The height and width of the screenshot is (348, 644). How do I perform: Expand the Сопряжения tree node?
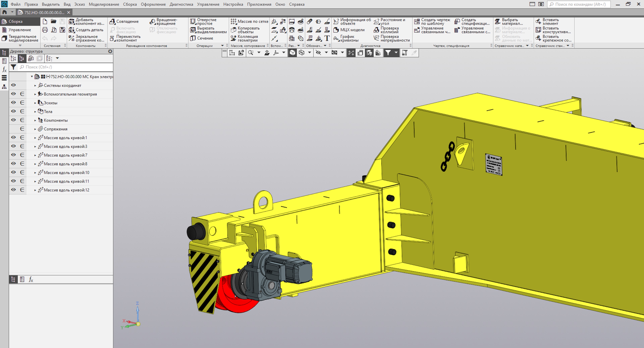point(35,129)
